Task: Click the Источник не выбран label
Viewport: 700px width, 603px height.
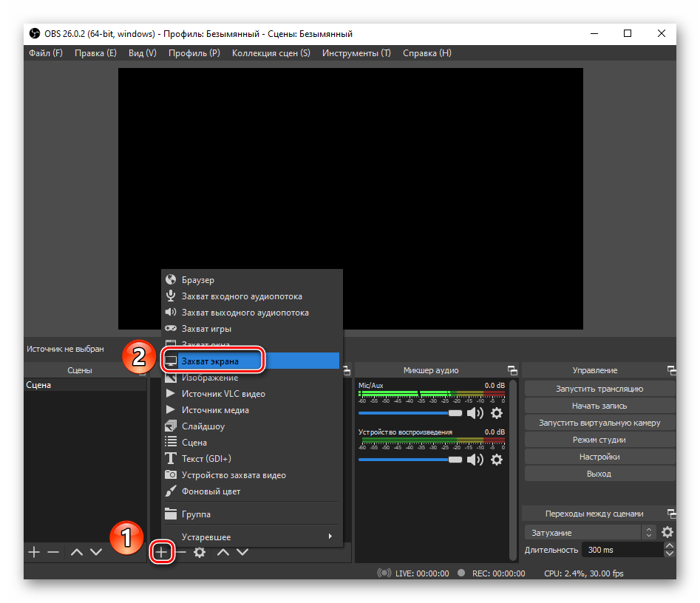Action: click(x=65, y=349)
